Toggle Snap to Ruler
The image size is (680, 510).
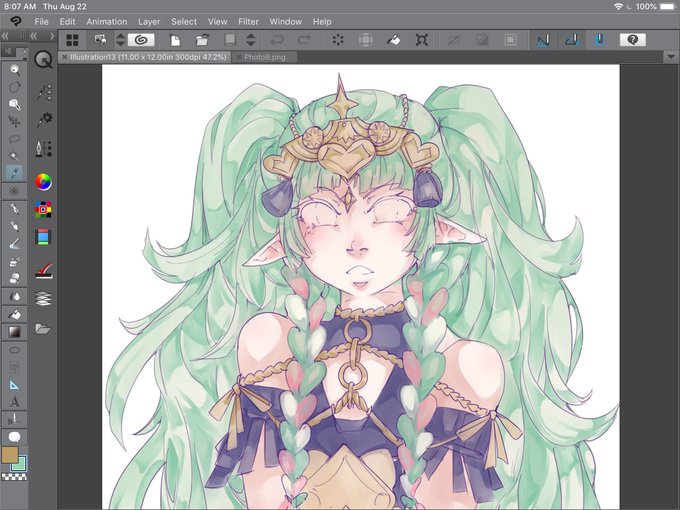point(543,40)
